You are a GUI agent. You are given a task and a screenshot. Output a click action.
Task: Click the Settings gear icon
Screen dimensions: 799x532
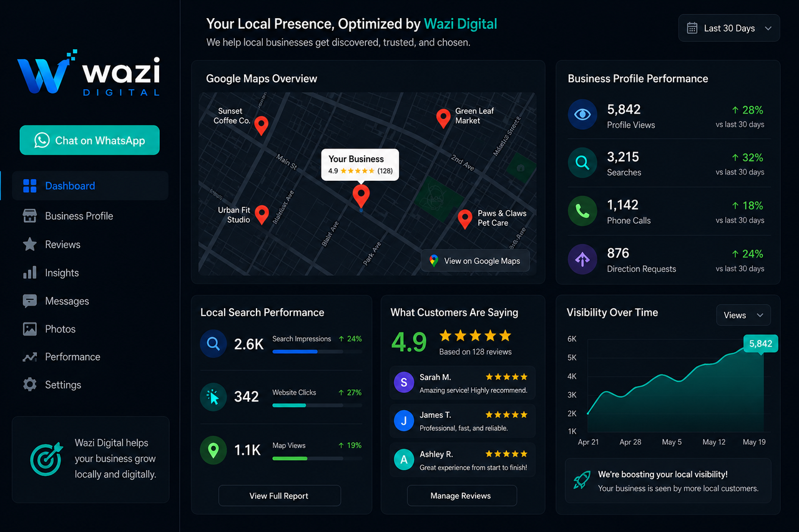coord(29,385)
